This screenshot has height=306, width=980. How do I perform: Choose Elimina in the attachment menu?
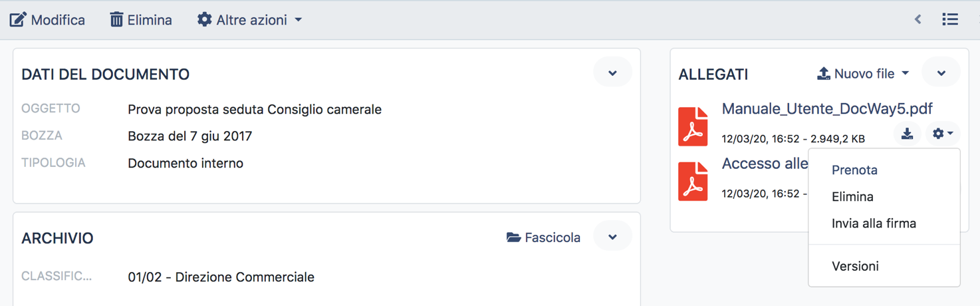coord(852,197)
